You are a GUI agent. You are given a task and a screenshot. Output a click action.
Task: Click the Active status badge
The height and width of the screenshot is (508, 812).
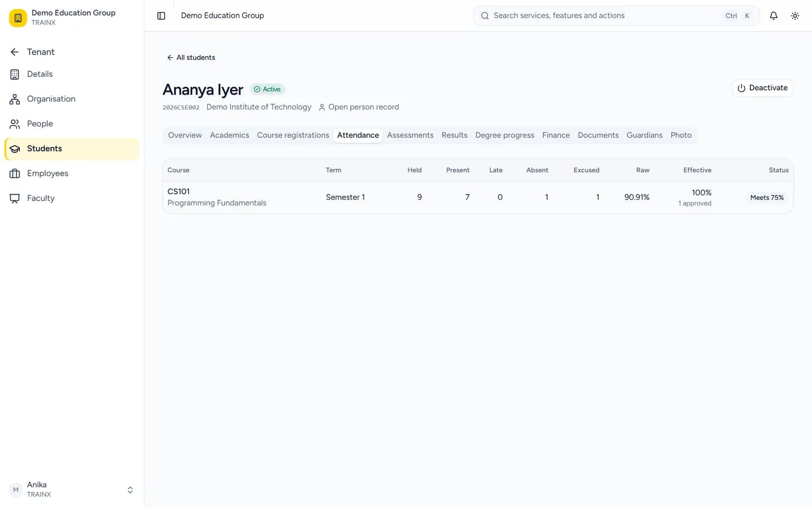coord(267,89)
